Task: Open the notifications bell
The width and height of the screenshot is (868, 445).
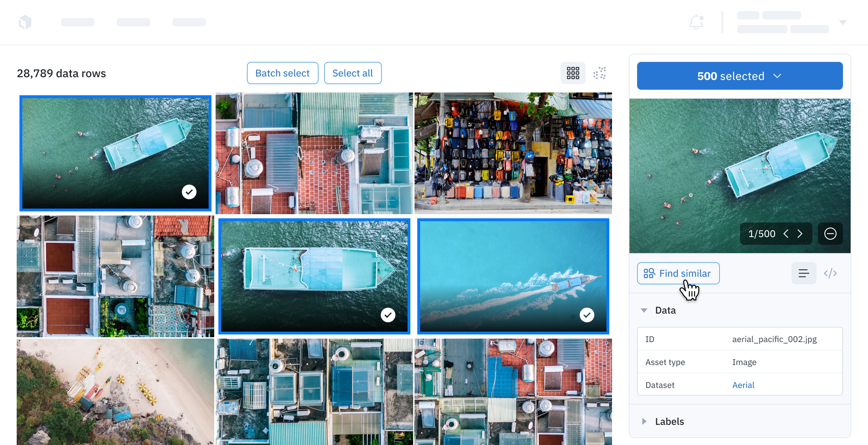Action: [x=696, y=22]
